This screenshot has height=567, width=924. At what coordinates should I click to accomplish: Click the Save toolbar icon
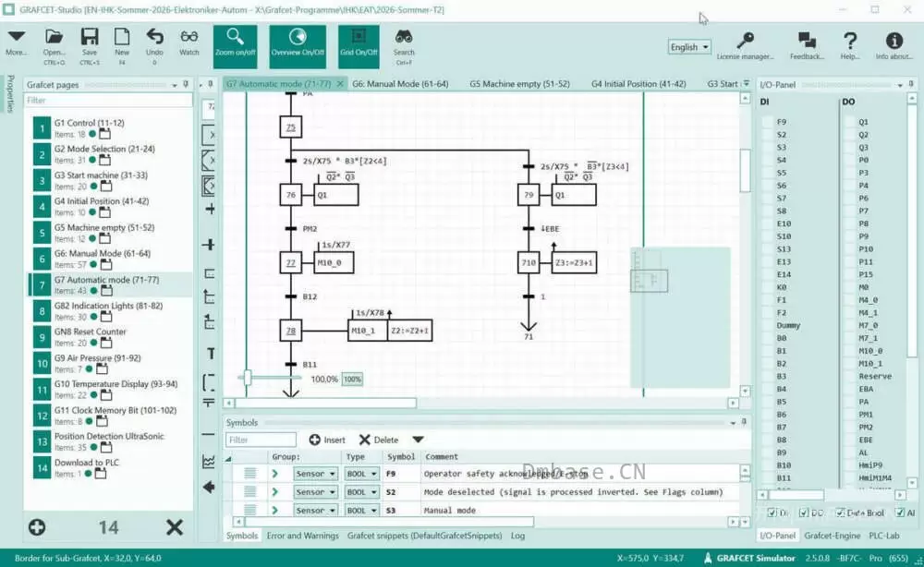[90, 44]
